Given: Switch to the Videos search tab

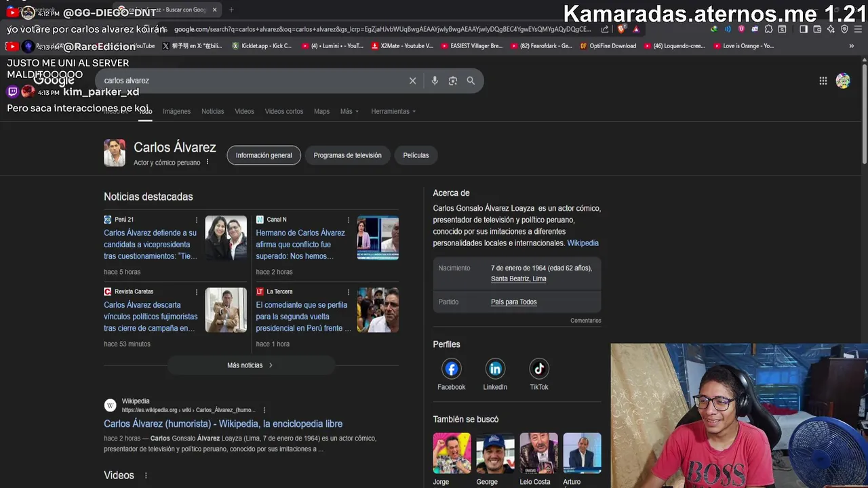Looking at the screenshot, I should click(244, 111).
